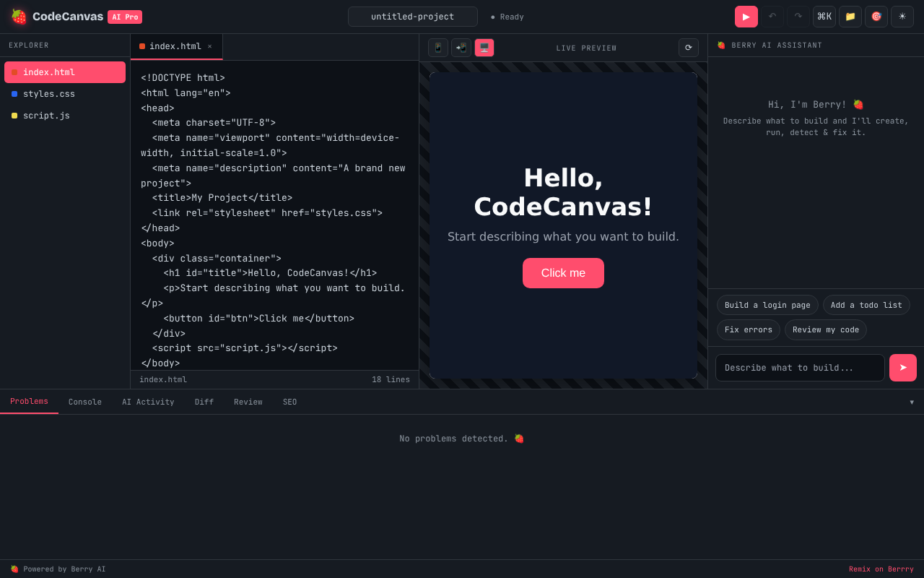This screenshot has width=924, height=578.
Task: Toggle light theme with sun icon
Action: pos(902,17)
